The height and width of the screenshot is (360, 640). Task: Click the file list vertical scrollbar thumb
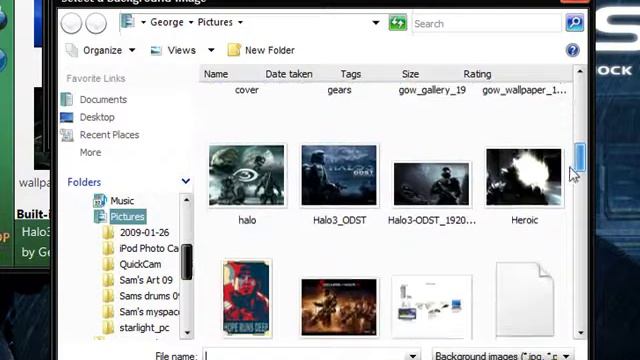580,157
